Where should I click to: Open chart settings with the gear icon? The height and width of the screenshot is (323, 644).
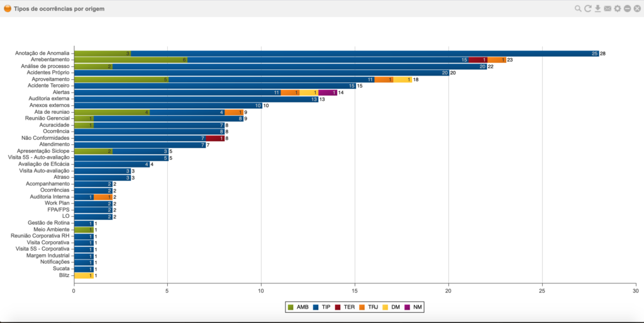point(618,9)
